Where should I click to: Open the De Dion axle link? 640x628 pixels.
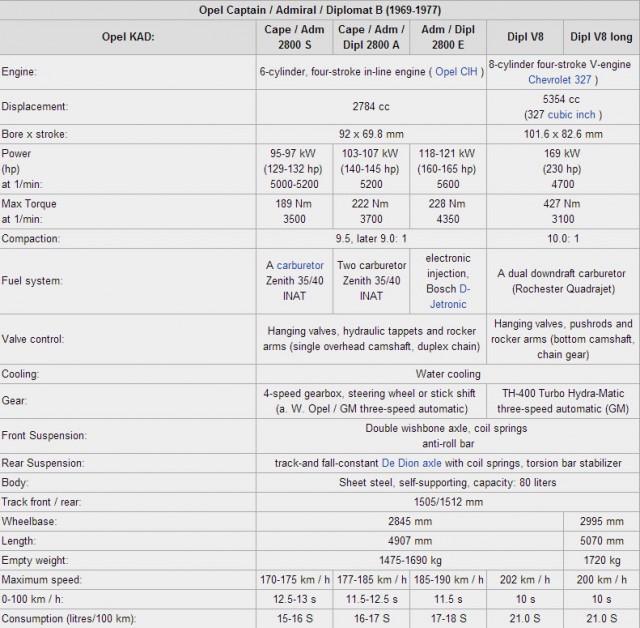click(411, 463)
